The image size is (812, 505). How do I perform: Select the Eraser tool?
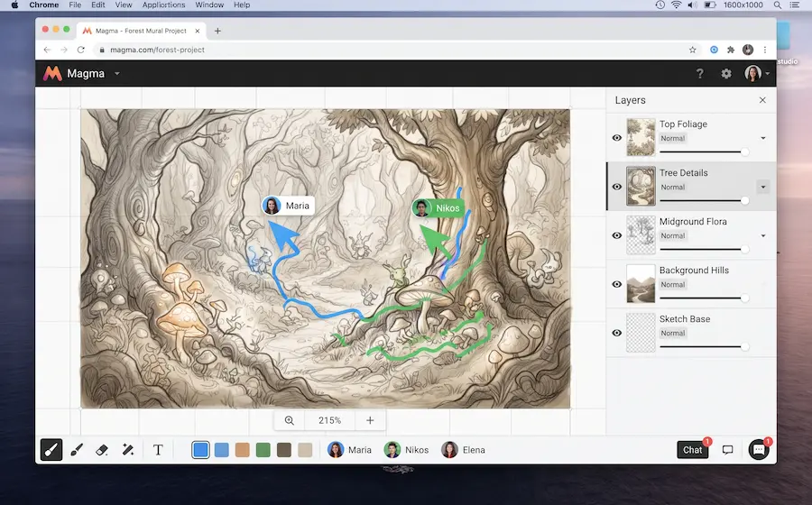click(102, 450)
